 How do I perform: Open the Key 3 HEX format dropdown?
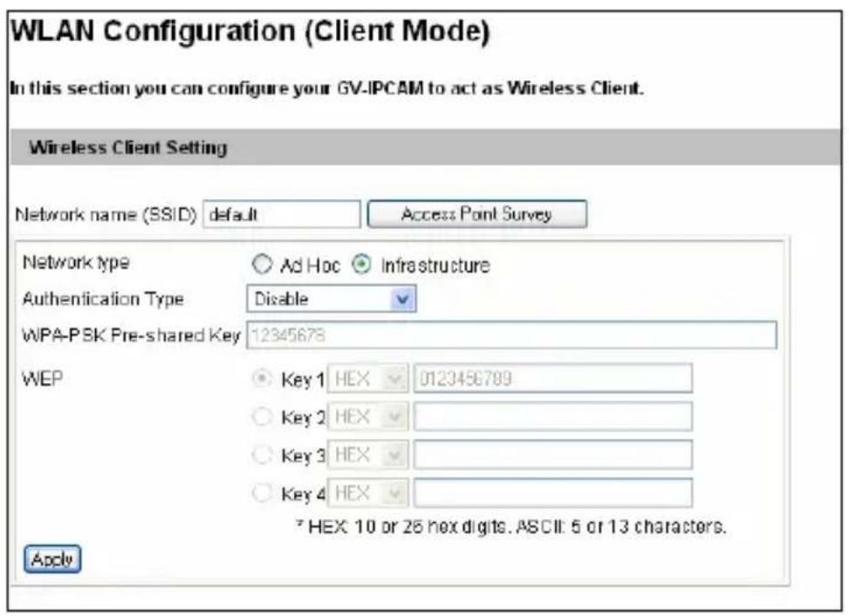[x=368, y=455]
